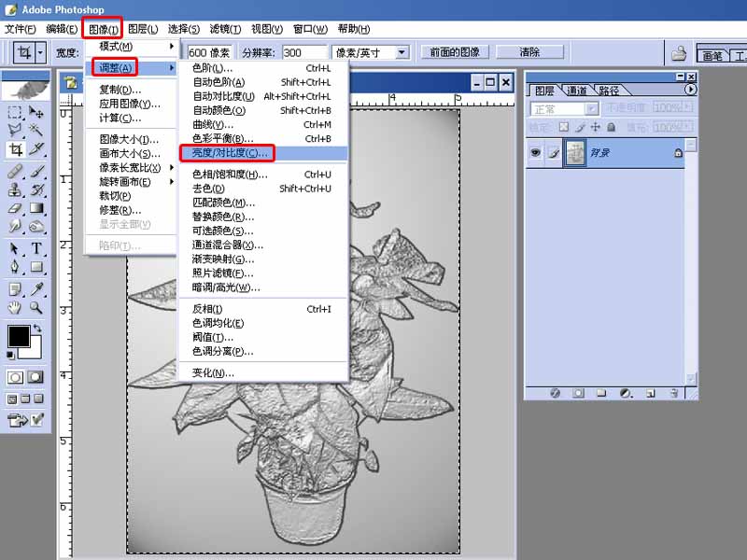Open the Layers panel flyout menu
Screen dimensions: 747x560
tap(690, 90)
